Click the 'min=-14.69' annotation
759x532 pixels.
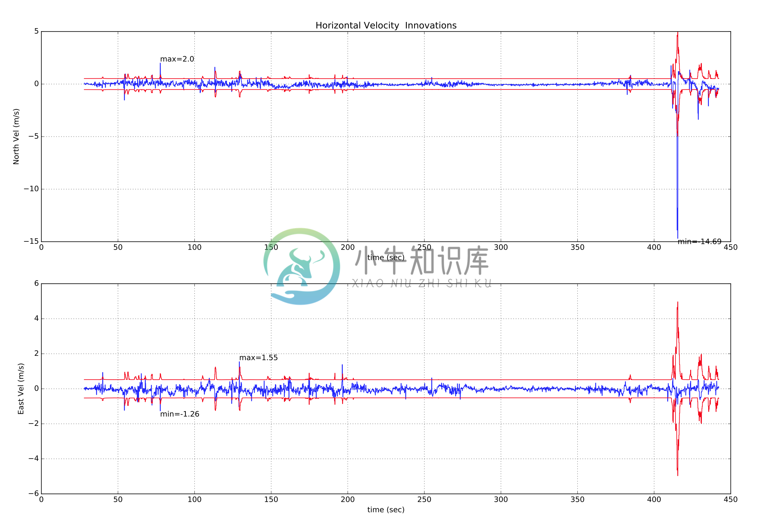(x=699, y=241)
